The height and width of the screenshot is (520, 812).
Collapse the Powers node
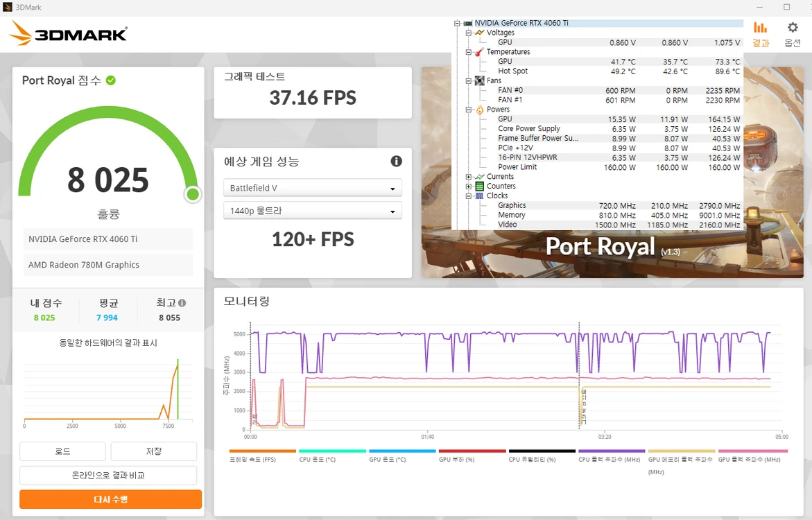click(468, 110)
